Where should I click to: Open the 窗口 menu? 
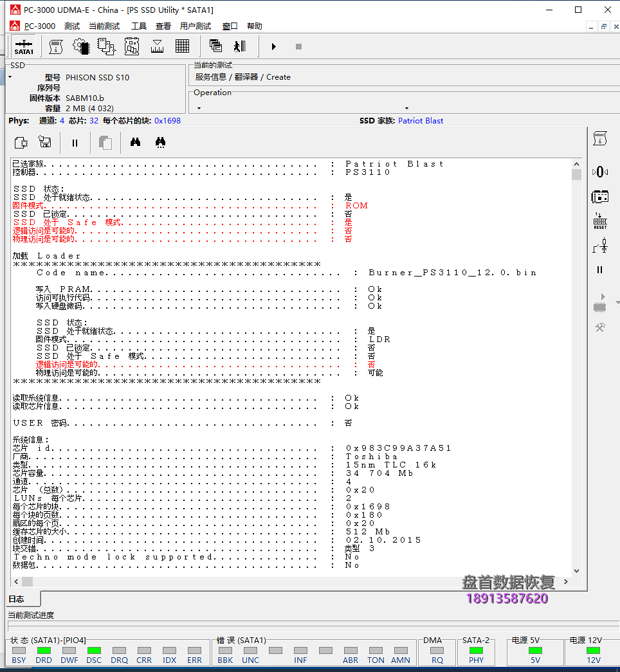click(230, 26)
